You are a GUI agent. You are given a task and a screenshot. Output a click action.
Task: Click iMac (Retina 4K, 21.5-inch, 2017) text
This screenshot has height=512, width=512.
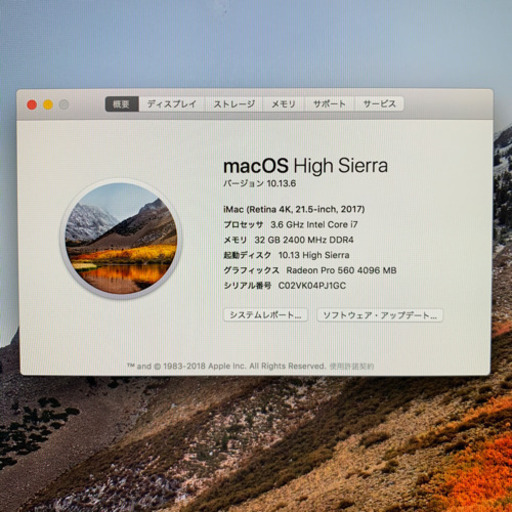pyautogui.click(x=294, y=209)
